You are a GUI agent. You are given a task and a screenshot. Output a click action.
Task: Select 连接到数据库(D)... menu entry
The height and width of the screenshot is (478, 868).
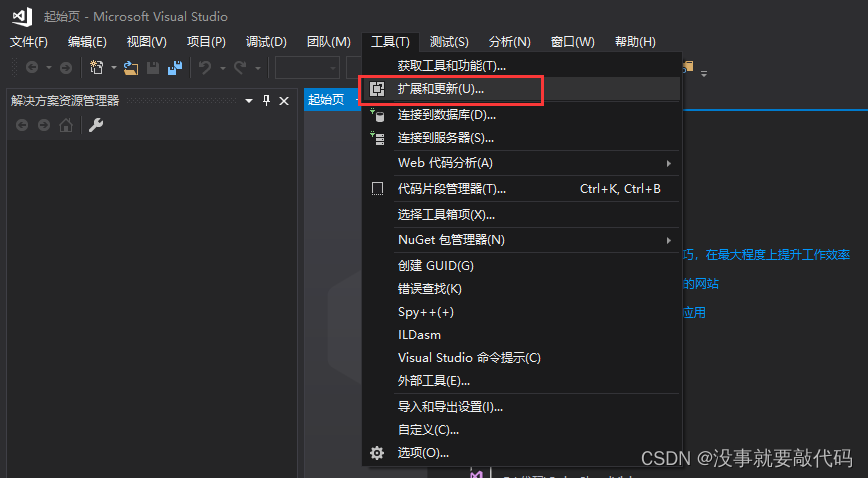522,115
